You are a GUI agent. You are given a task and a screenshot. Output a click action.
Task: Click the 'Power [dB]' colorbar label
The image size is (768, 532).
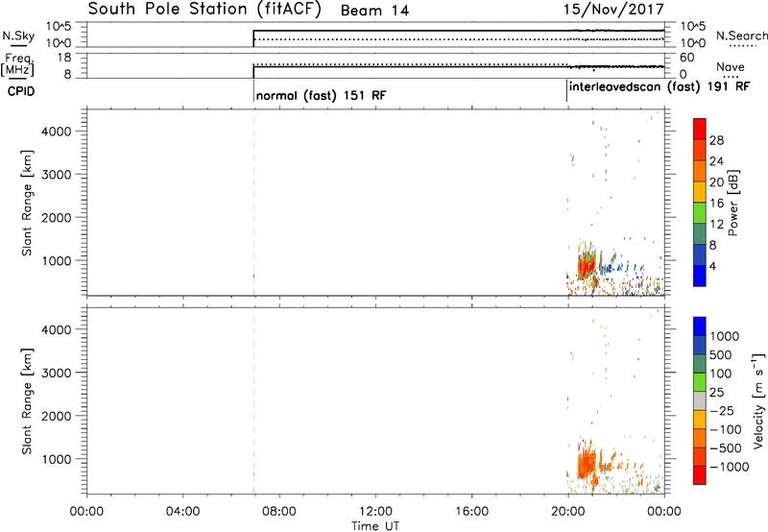[x=732, y=203]
